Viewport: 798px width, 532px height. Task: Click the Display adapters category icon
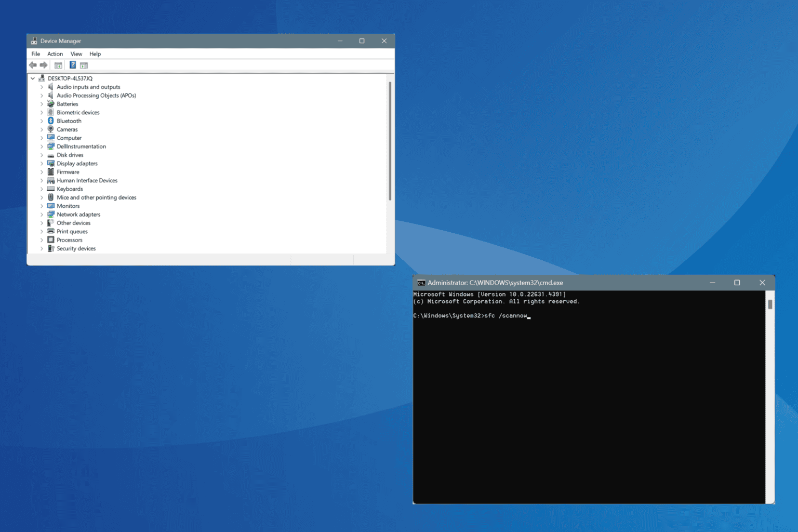point(50,163)
